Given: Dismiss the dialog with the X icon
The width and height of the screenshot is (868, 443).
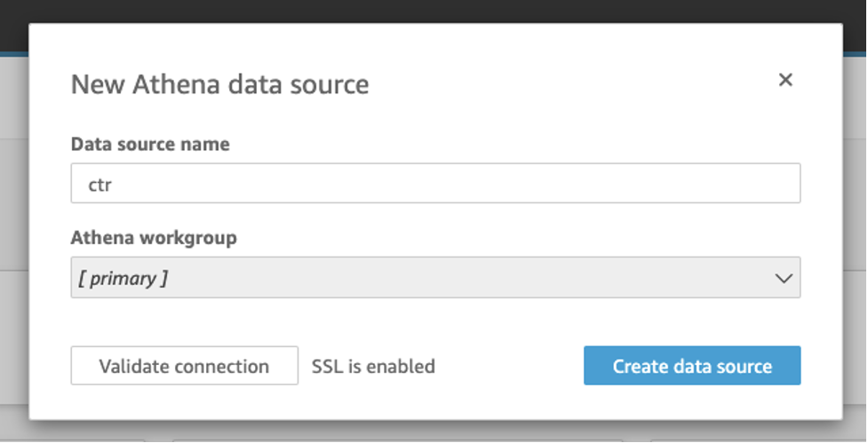Looking at the screenshot, I should 785,80.
